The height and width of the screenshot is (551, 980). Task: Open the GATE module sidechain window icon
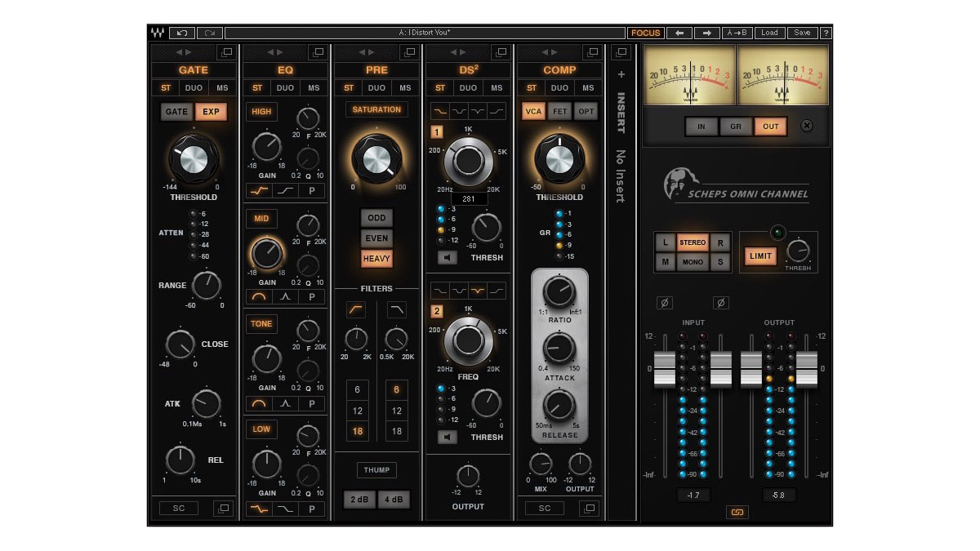click(223, 508)
